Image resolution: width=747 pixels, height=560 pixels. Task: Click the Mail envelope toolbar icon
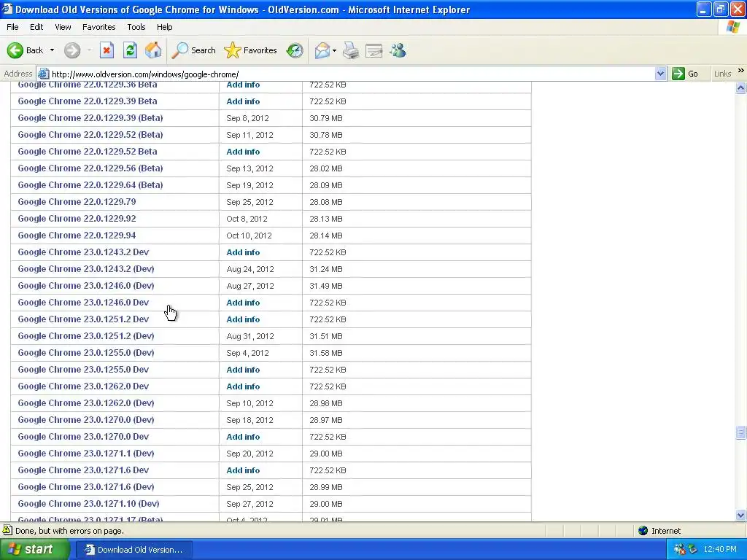click(322, 50)
